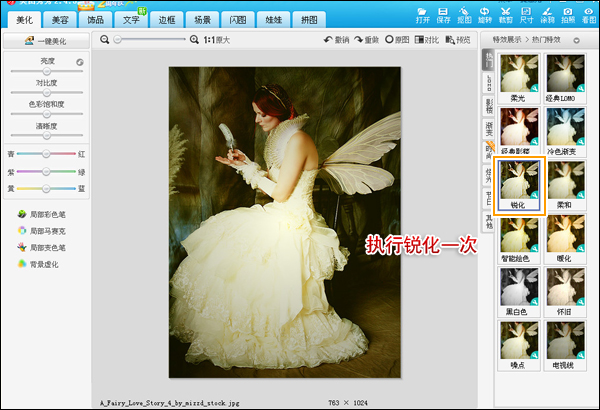Click the 打开 (open) icon
Viewport: 600px width, 410px height.
(x=421, y=12)
